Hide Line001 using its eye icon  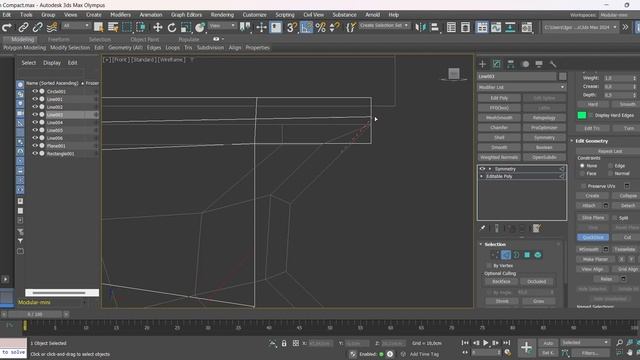[35, 99]
